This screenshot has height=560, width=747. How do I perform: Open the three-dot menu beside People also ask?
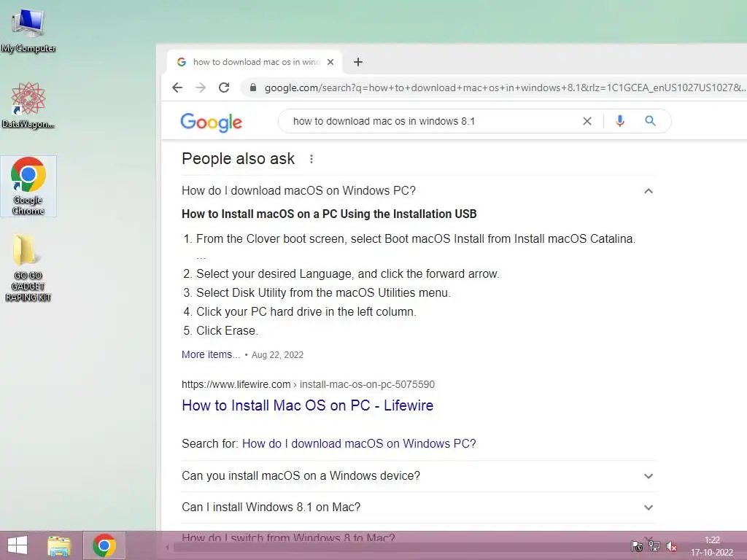[311, 159]
